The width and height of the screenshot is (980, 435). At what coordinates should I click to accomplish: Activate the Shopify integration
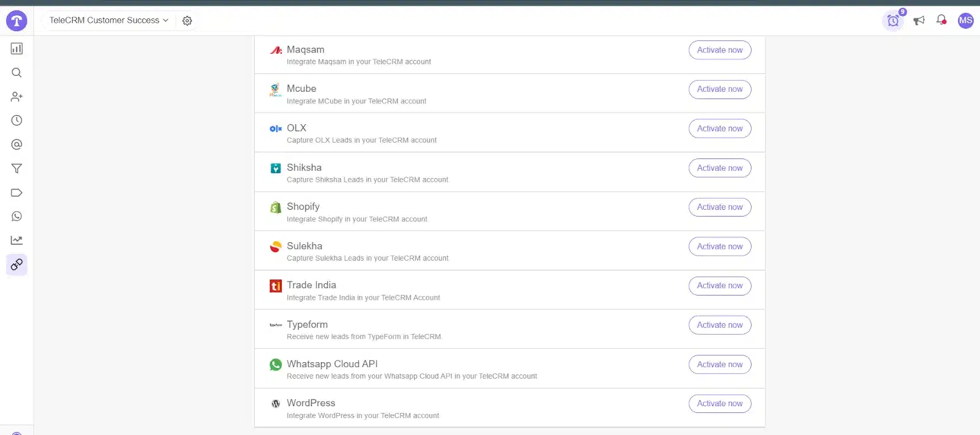(x=720, y=207)
